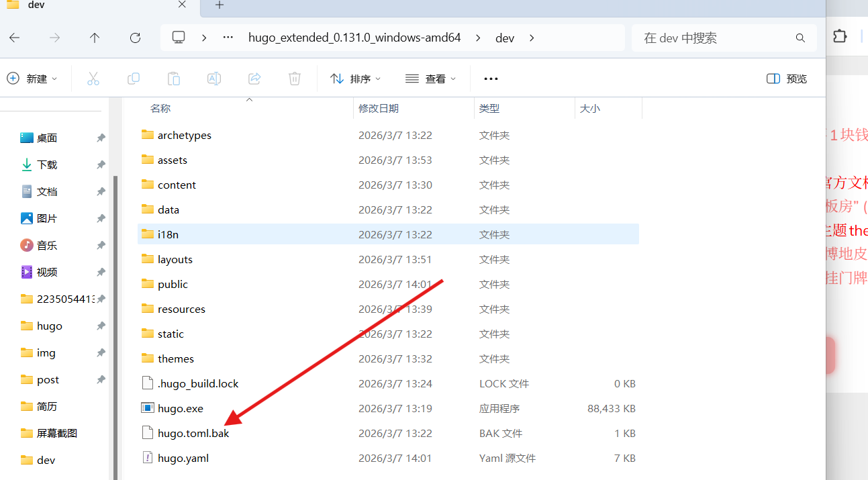Viewport: 868px width, 480px height.
Task: Go up one directory level
Action: (95, 38)
